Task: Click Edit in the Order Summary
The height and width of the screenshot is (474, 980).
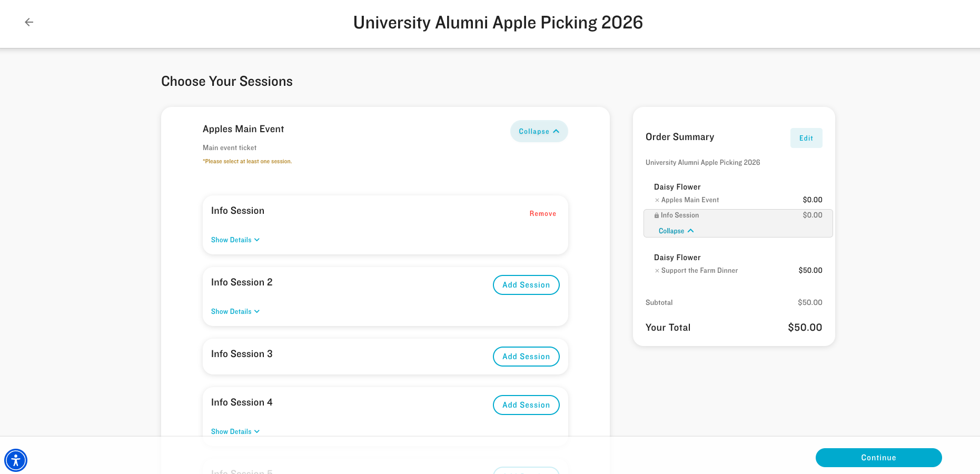Action: [806, 138]
